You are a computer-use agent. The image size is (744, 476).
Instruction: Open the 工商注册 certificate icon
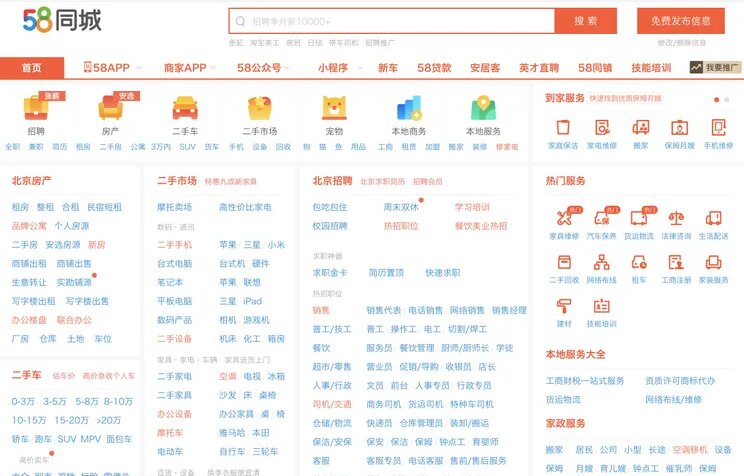[676, 262]
